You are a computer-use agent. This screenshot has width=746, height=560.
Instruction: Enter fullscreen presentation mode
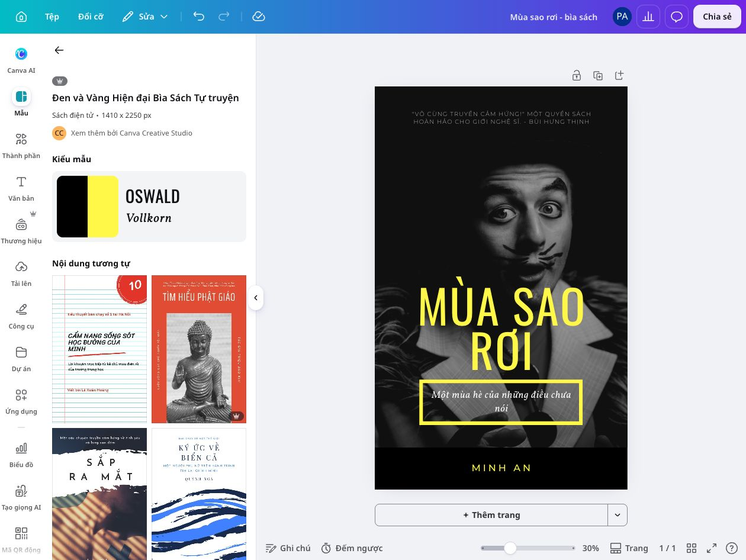tap(712, 548)
